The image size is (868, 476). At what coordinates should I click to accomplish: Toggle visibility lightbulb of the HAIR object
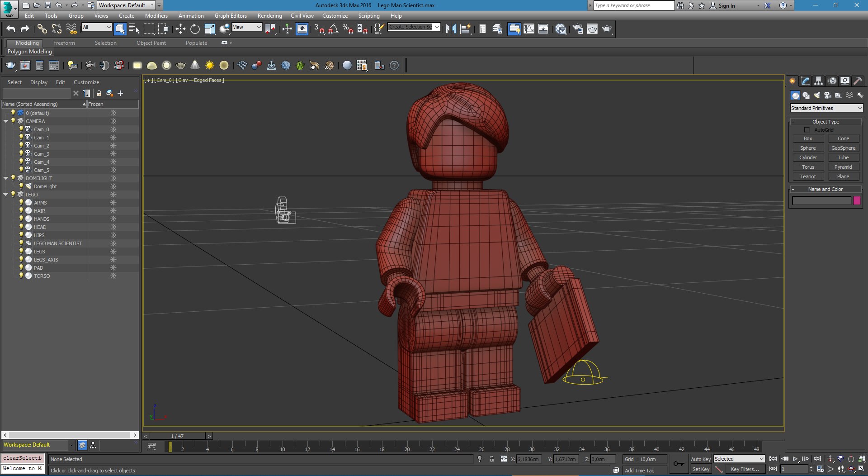21,210
